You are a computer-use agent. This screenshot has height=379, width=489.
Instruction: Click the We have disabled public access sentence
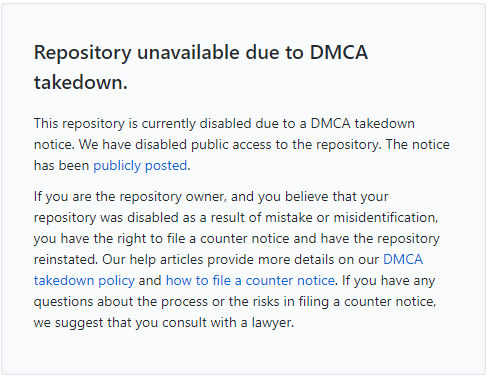tap(230, 145)
